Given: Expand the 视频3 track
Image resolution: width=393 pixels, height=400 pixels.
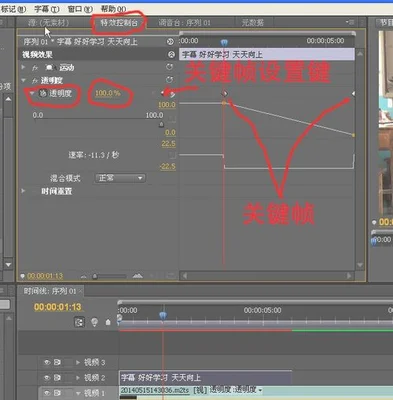Looking at the screenshot, I should 78,362.
